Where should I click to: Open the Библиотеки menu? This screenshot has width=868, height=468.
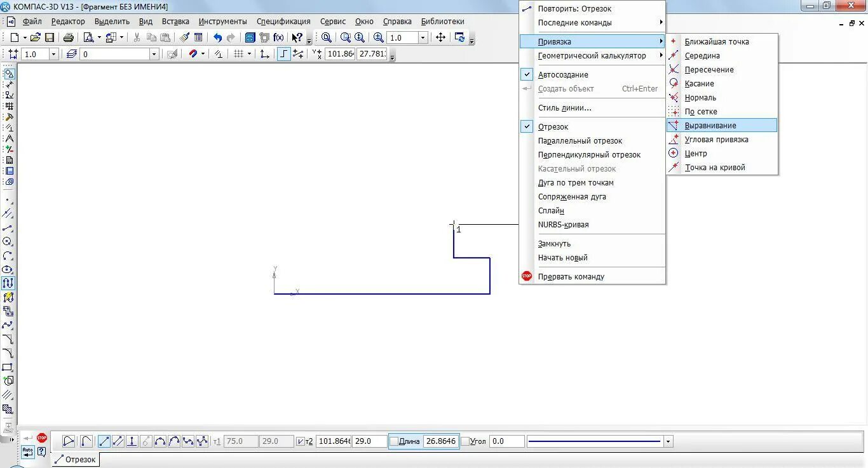(x=442, y=22)
